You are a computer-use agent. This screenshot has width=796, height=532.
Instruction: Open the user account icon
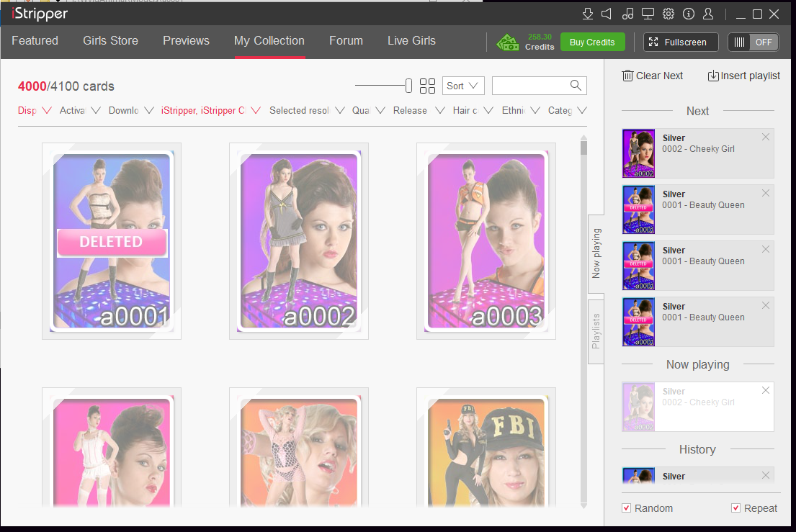708,14
